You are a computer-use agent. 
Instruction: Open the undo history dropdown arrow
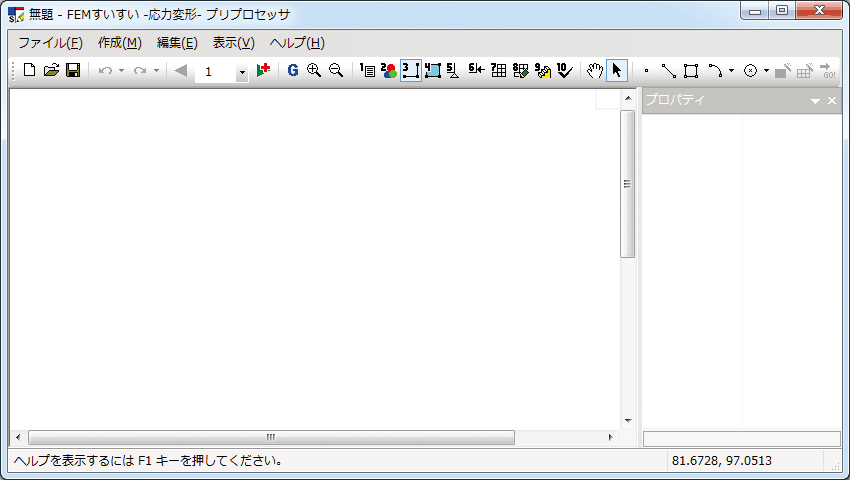tap(121, 71)
